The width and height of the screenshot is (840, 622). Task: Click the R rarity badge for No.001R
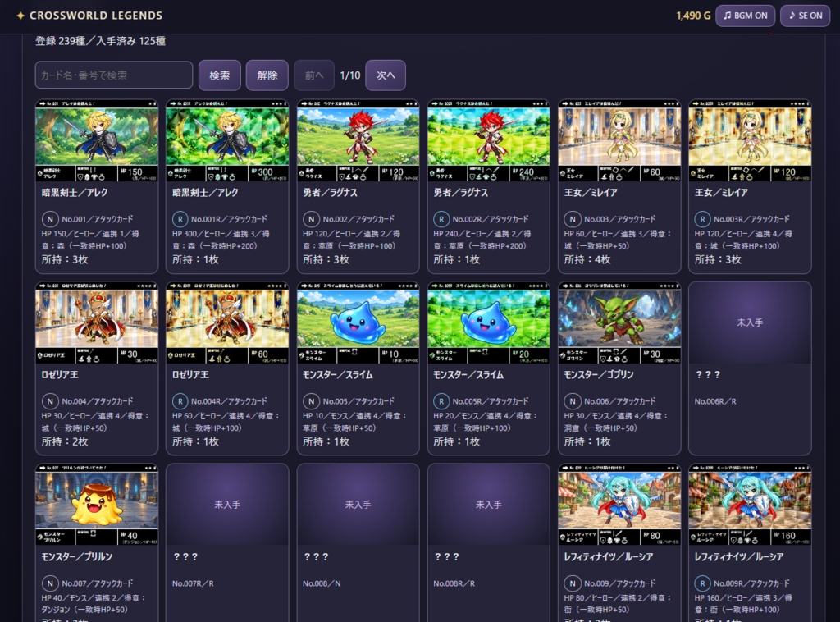pos(180,219)
